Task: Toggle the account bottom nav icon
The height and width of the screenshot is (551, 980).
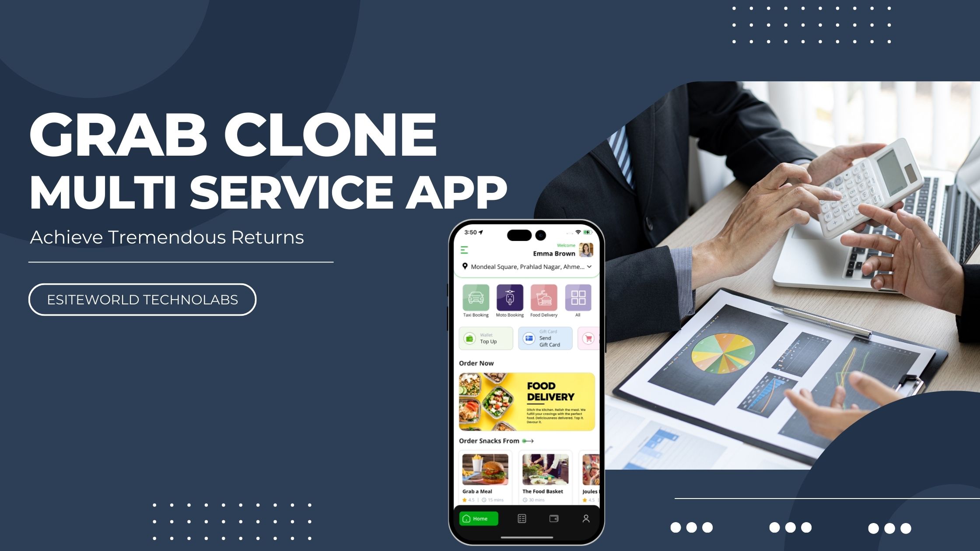Action: [585, 518]
